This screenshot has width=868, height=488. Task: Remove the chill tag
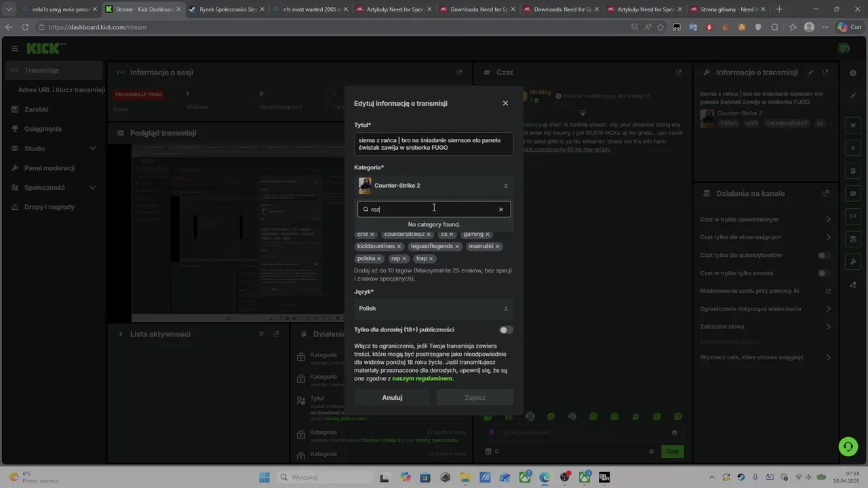click(372, 235)
